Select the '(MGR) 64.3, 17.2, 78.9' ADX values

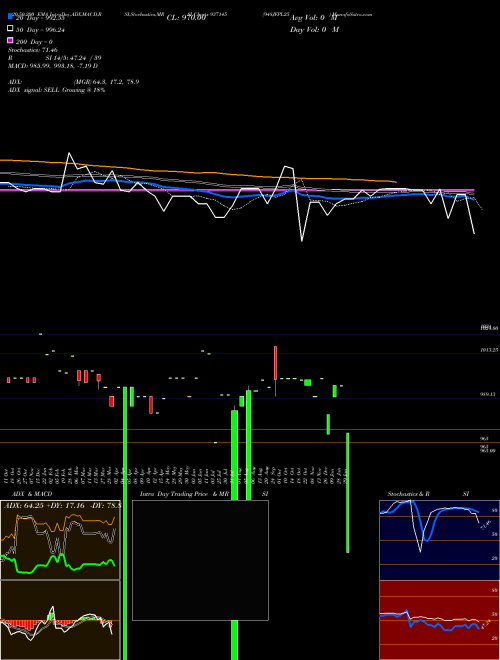tap(106, 82)
